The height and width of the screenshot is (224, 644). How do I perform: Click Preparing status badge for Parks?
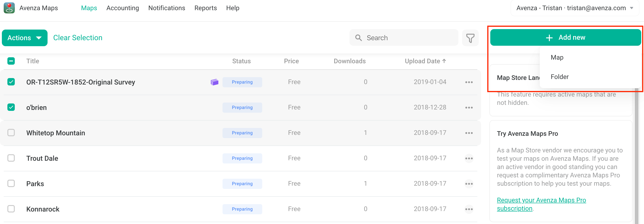(242, 184)
